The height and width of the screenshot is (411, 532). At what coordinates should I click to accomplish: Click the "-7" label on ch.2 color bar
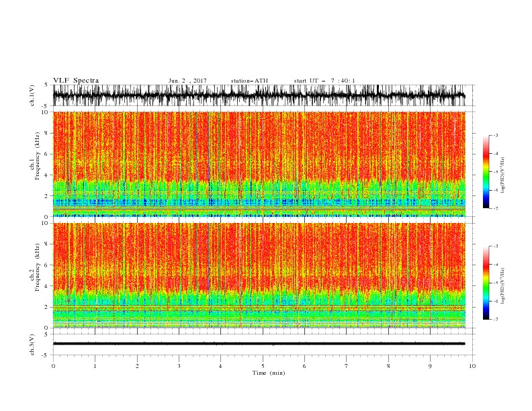pos(496,320)
